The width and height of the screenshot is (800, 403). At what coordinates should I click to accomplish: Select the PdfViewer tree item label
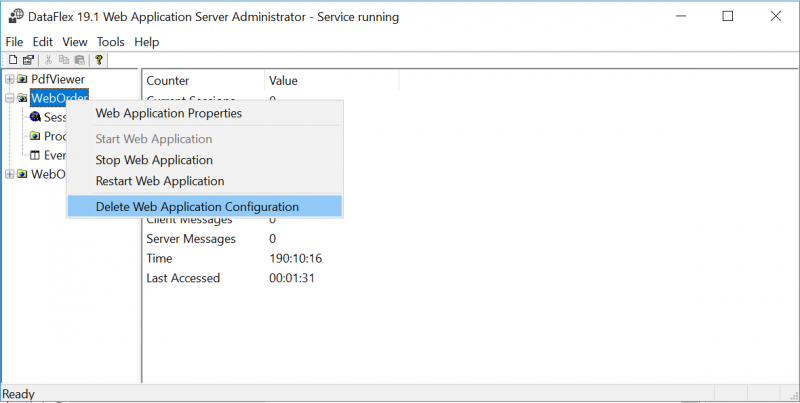(x=58, y=79)
